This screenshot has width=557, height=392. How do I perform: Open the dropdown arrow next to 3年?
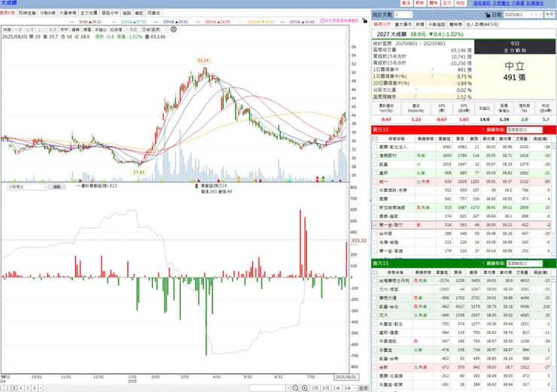[355, 388]
